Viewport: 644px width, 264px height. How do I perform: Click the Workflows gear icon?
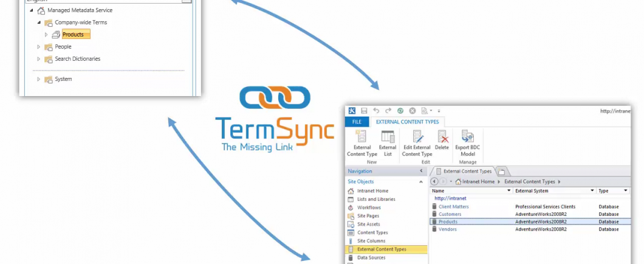[x=351, y=207]
